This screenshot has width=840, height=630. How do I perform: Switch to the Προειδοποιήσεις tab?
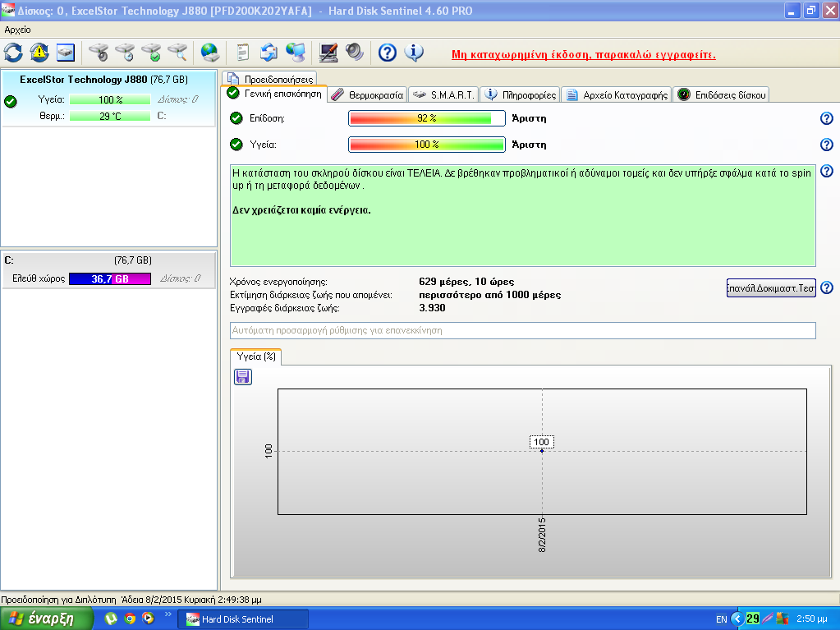click(270, 80)
